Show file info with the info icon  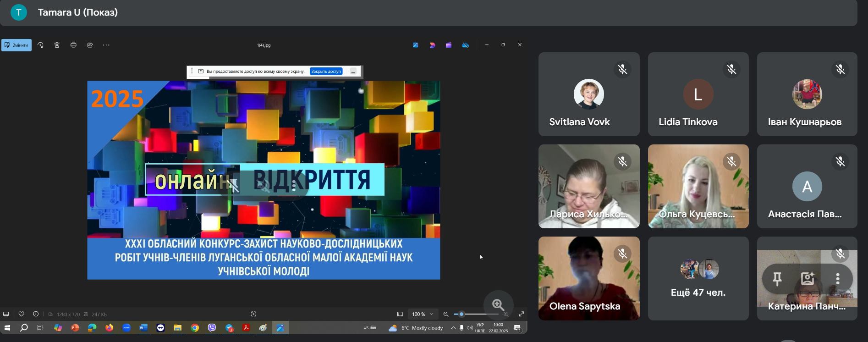point(36,314)
